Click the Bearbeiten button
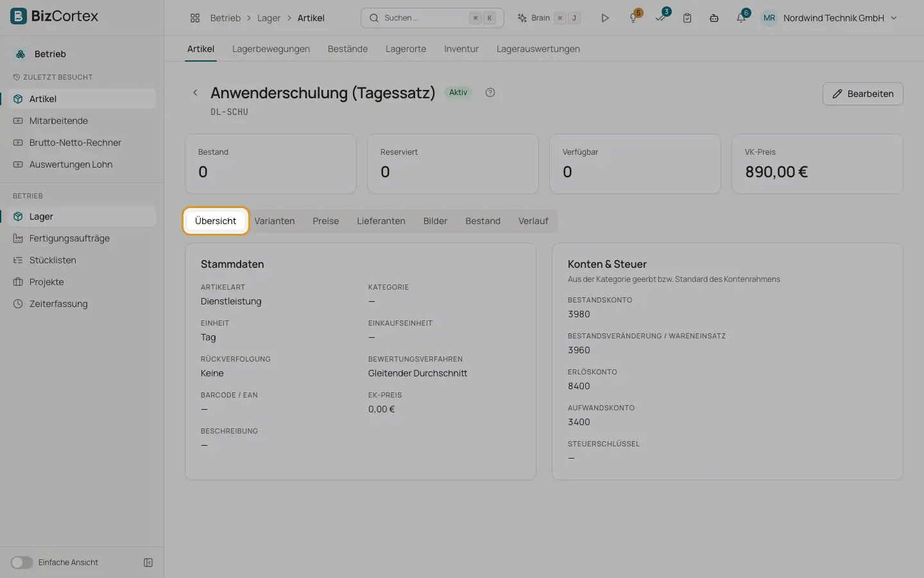This screenshot has width=924, height=578. [x=863, y=94]
